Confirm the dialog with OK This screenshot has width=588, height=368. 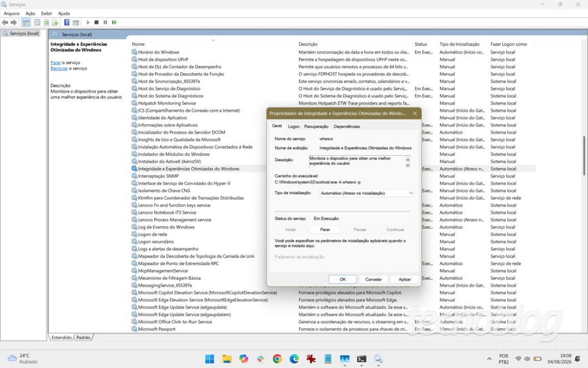(x=343, y=280)
